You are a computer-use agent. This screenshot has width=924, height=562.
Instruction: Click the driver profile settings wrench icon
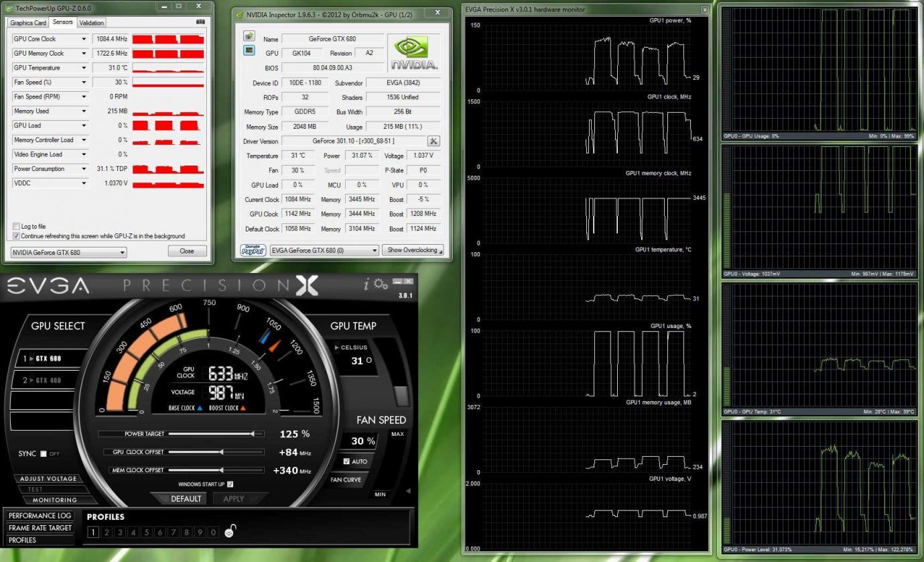coord(434,141)
